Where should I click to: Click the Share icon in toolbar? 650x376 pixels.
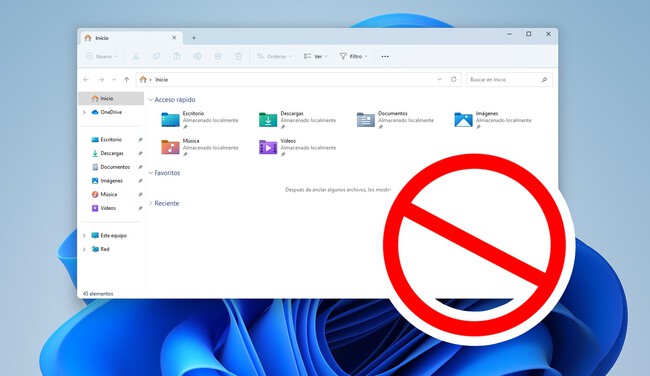point(218,56)
